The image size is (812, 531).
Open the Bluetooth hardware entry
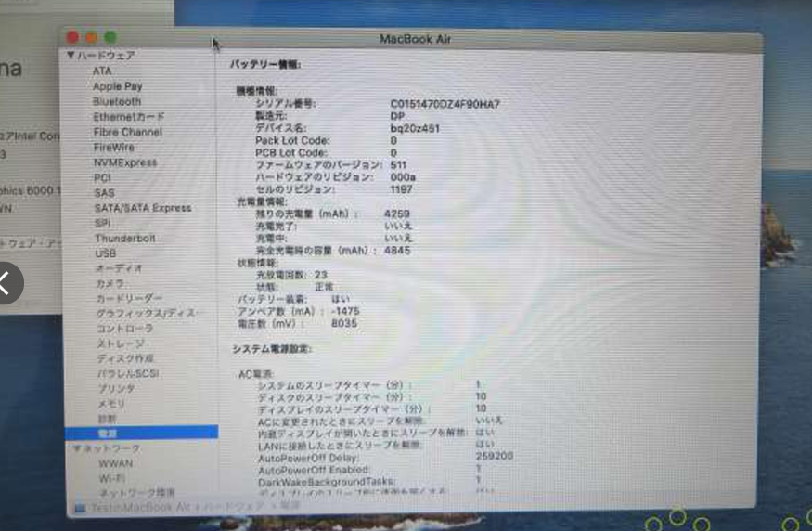(x=117, y=101)
